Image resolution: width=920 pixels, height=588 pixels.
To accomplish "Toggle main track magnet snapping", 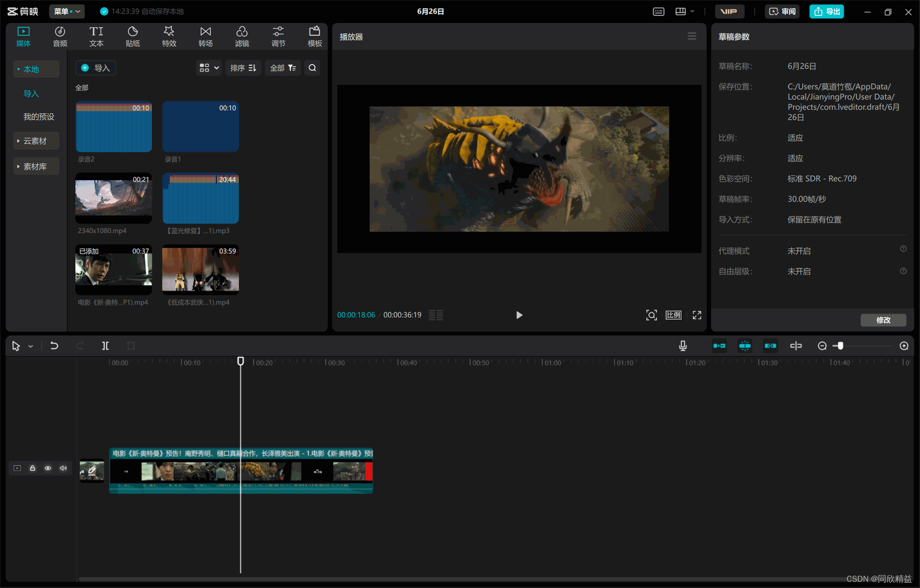I will (719, 346).
